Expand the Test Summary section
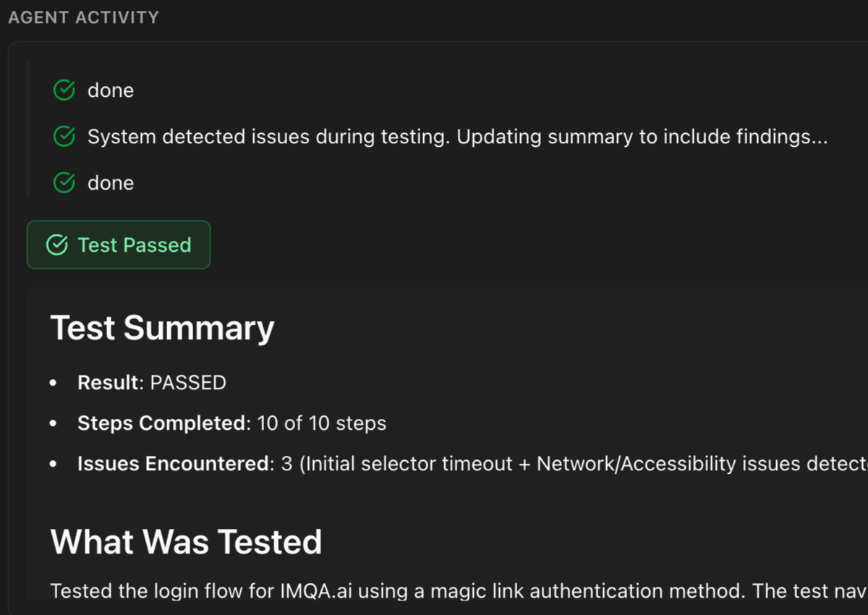 tap(161, 327)
